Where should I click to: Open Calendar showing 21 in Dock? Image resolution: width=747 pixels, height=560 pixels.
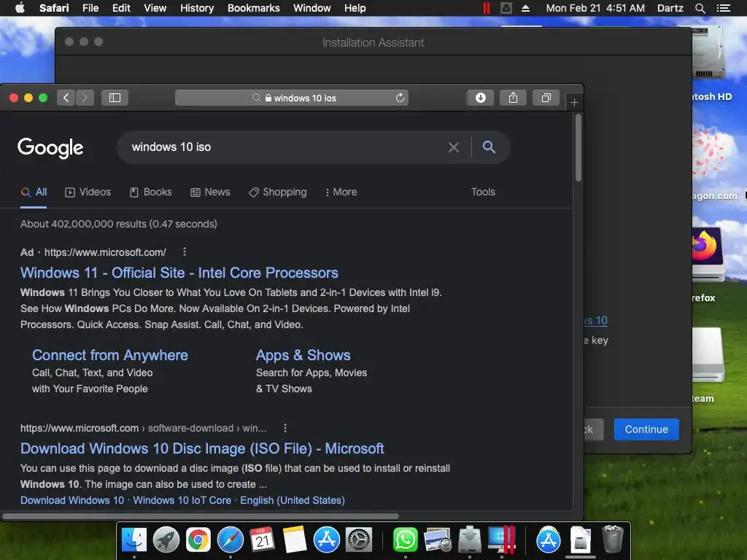click(x=262, y=540)
